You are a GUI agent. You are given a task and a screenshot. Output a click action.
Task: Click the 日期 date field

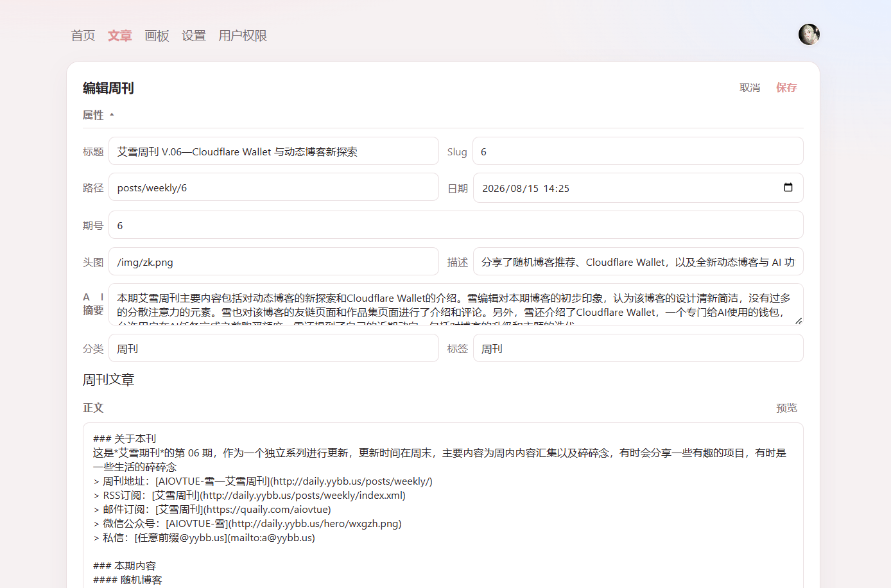(638, 188)
